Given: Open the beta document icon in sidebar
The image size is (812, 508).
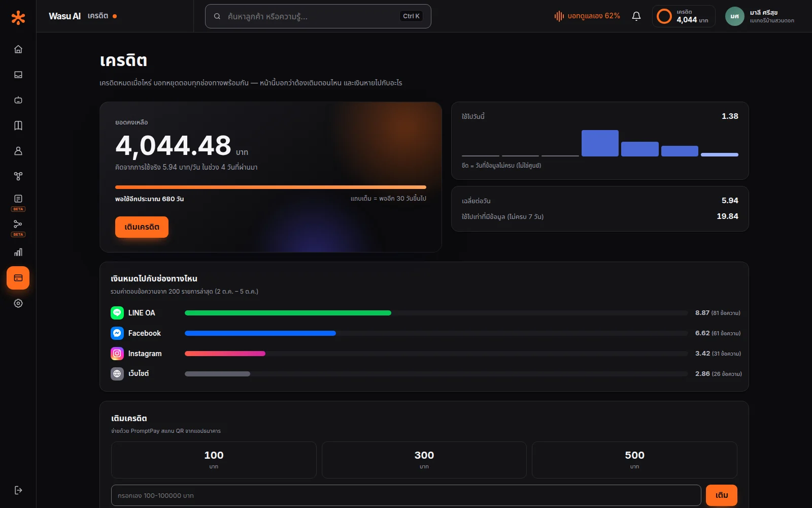Looking at the screenshot, I should [x=18, y=199].
